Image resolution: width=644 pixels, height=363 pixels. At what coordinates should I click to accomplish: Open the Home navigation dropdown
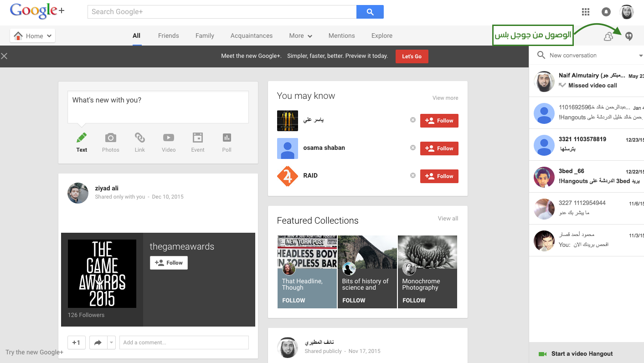(32, 36)
